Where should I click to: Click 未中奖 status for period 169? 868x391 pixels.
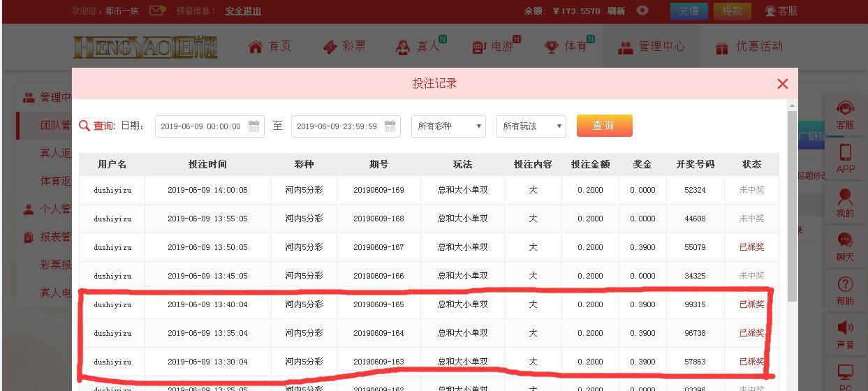751,190
